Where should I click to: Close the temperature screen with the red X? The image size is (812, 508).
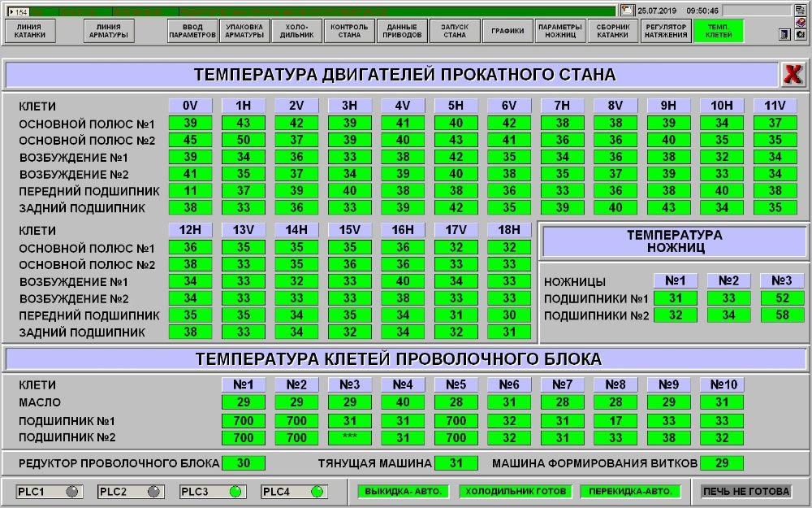click(793, 75)
